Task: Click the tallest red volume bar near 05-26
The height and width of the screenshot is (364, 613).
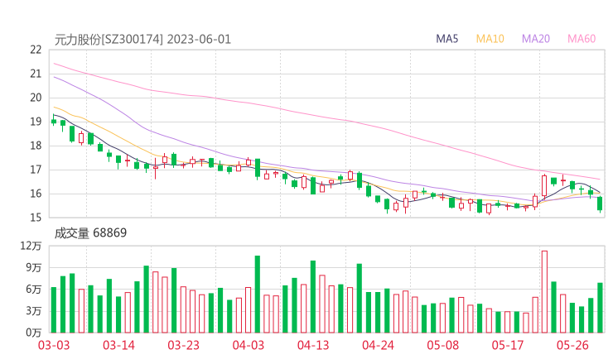Action: click(x=544, y=292)
